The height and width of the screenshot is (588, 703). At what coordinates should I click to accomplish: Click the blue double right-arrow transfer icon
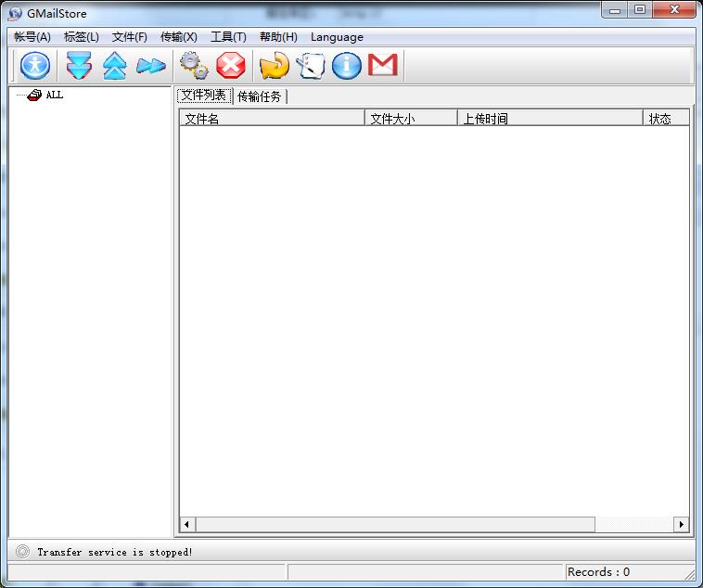(150, 65)
